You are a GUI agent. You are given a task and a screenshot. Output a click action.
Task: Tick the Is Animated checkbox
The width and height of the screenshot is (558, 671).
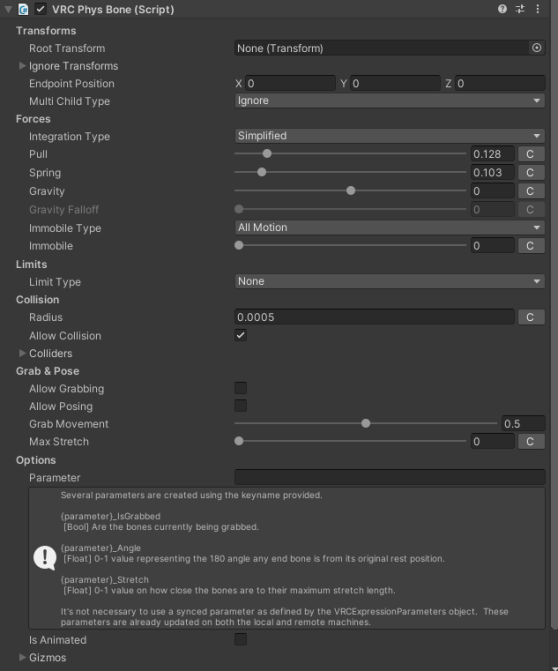click(240, 639)
